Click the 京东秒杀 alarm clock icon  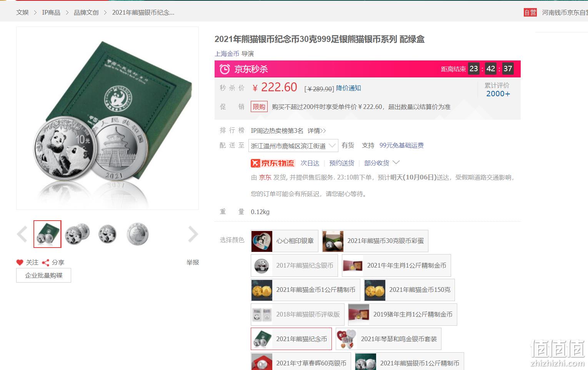[225, 69]
